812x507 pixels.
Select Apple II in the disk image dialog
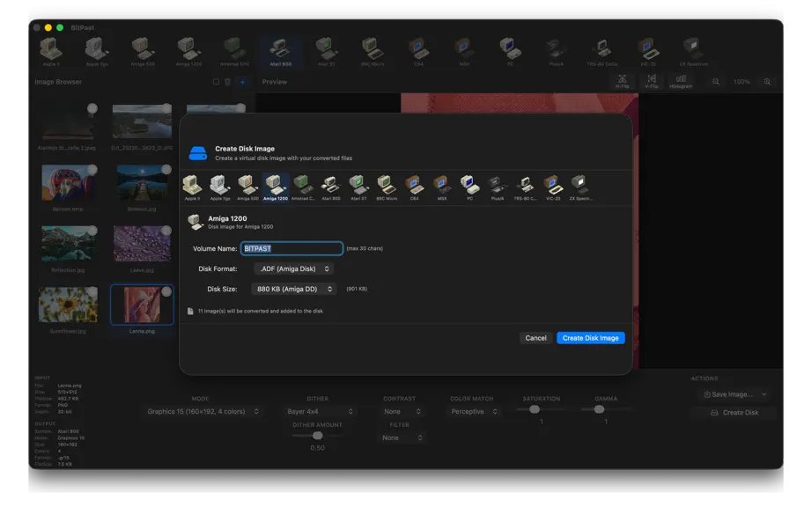[x=192, y=187]
